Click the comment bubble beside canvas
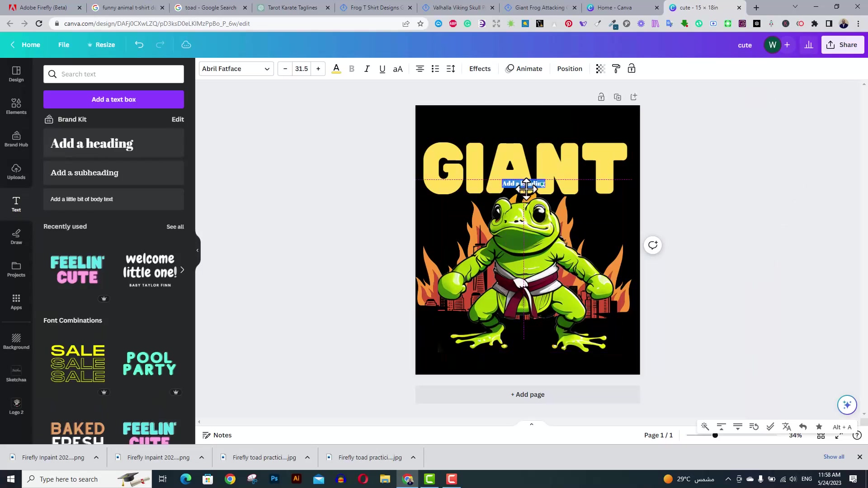 [x=653, y=245]
